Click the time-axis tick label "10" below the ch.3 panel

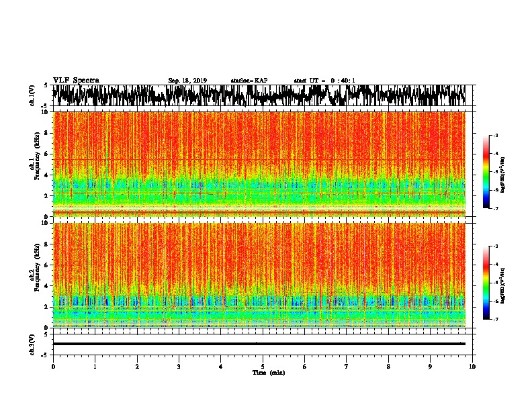pyautogui.click(x=472, y=367)
